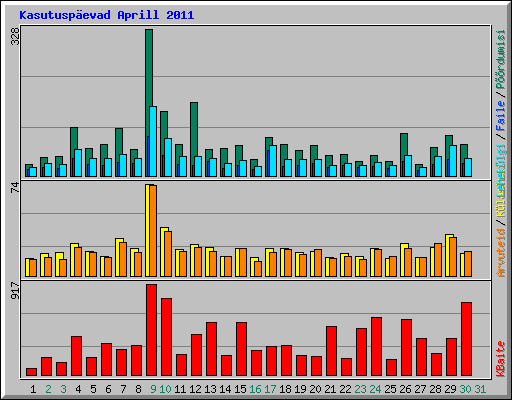Image resolution: width=512 pixels, height=400 pixels.
Task: Click the top axis value '328'
Action: click(15, 36)
